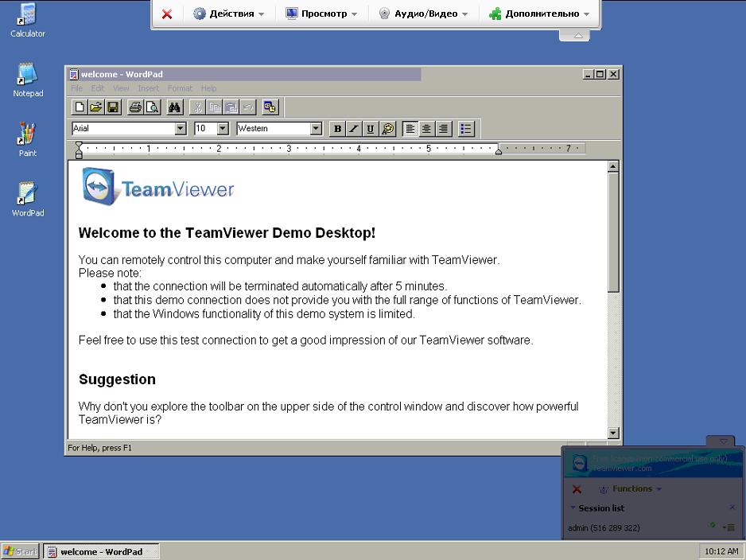Select the Paint desktop icon

[x=28, y=140]
